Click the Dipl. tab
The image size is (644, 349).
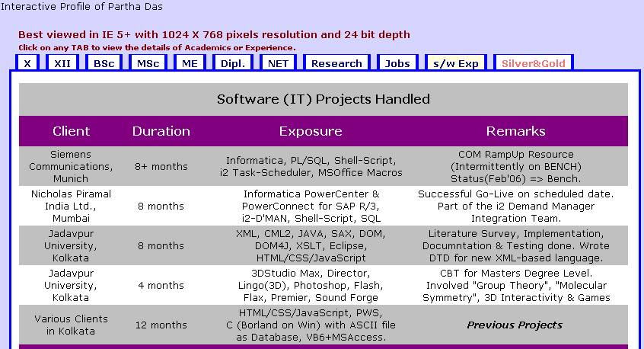coord(232,63)
